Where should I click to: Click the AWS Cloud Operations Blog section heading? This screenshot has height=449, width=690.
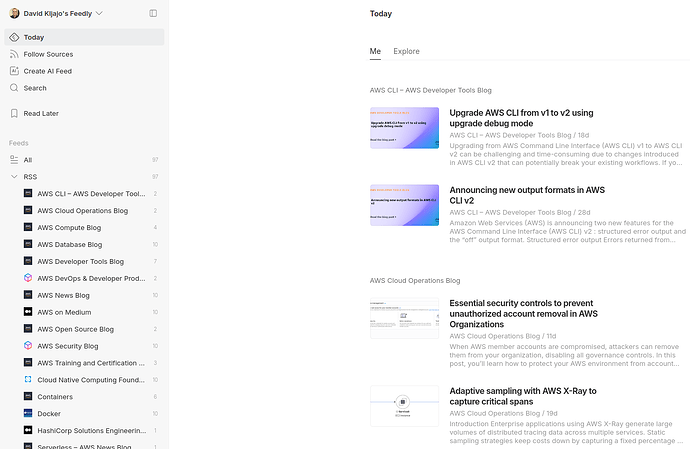(415, 281)
